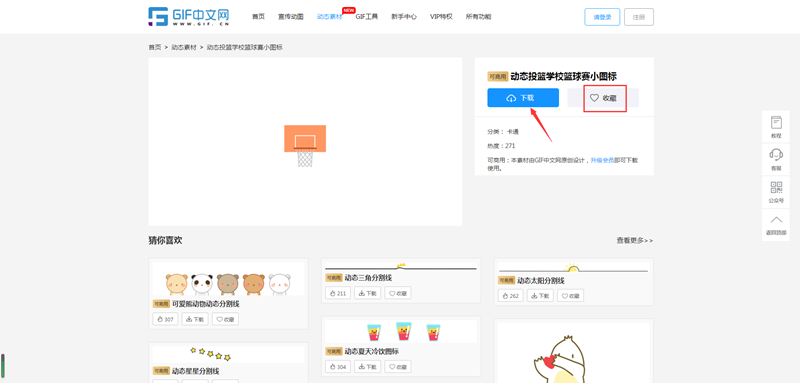Favorite the 动态太阳分割线 card
This screenshot has height=383, width=800.
(571, 296)
